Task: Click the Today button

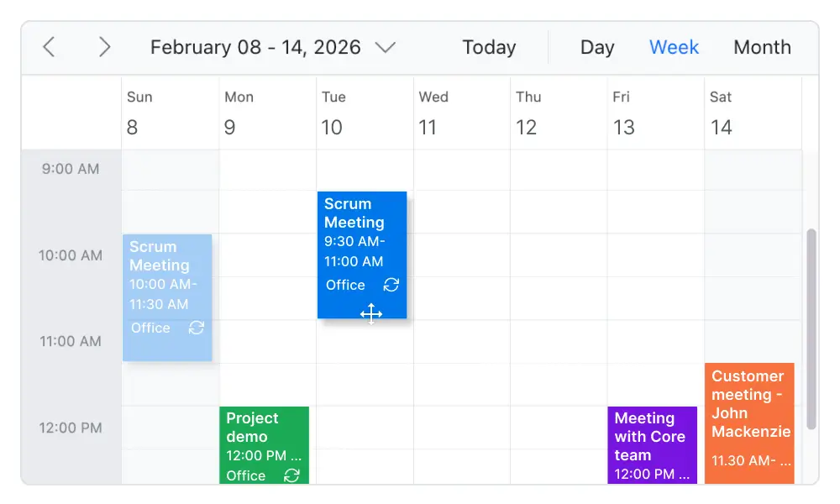Action: (490, 48)
